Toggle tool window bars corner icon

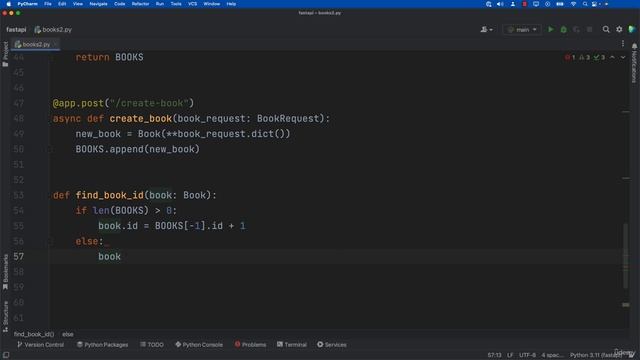pyautogui.click(x=6, y=355)
